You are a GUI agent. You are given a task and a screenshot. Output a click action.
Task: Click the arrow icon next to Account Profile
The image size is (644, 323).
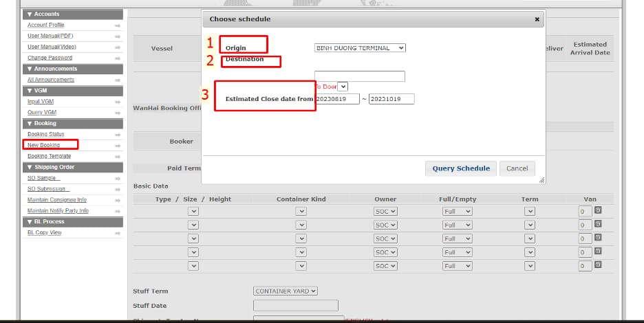tap(118, 25)
